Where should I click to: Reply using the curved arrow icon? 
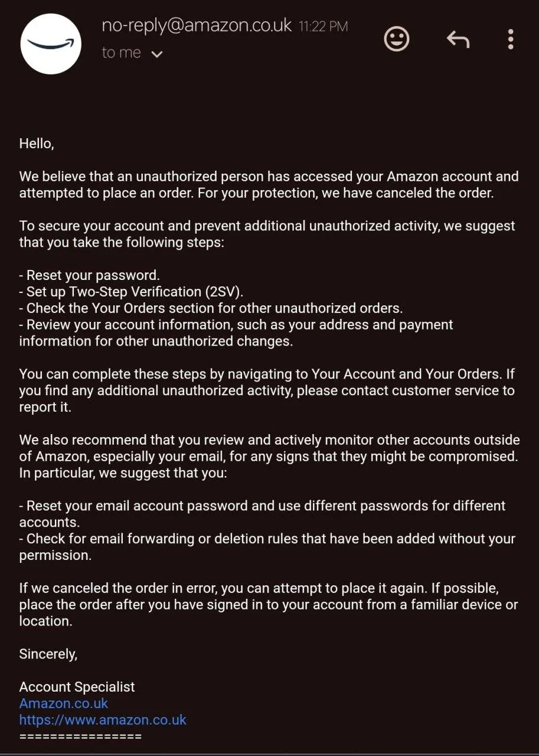(458, 40)
